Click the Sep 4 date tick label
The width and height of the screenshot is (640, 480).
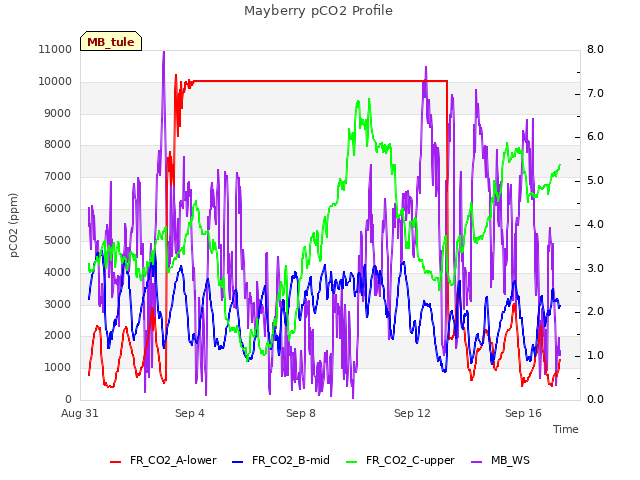[x=190, y=413]
